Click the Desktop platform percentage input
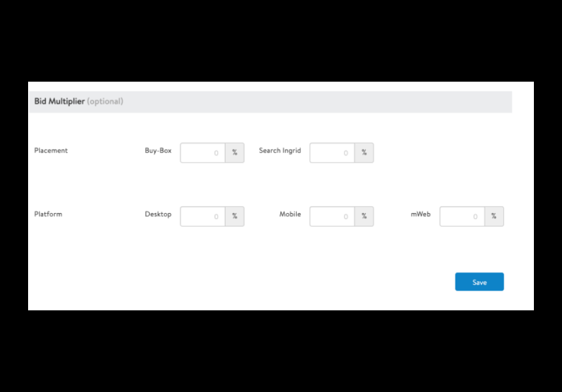 (203, 216)
